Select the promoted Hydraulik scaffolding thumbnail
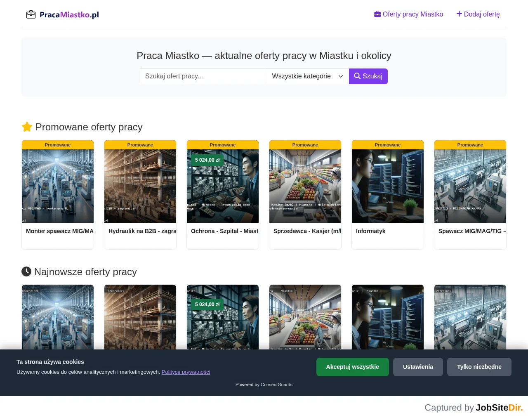 coord(140,186)
